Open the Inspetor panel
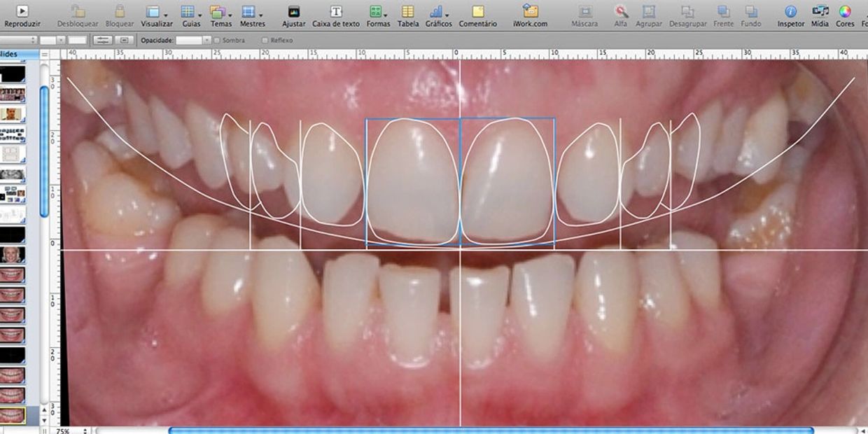Image resolution: width=868 pixels, height=434 pixels. point(790,12)
